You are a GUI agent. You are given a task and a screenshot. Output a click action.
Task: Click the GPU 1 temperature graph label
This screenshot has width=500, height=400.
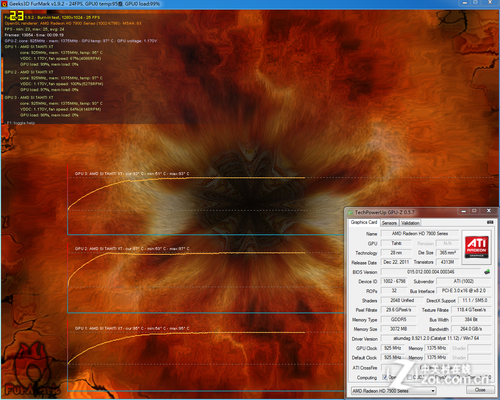(132, 328)
